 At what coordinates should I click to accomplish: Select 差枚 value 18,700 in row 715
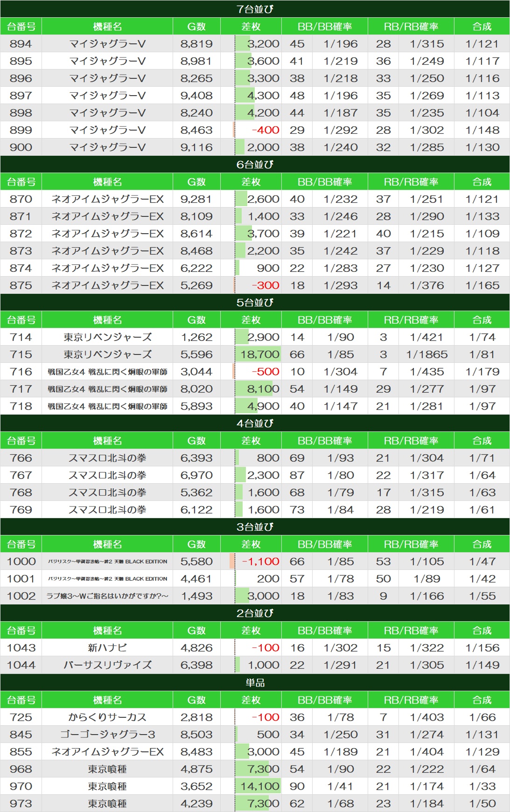(x=260, y=354)
